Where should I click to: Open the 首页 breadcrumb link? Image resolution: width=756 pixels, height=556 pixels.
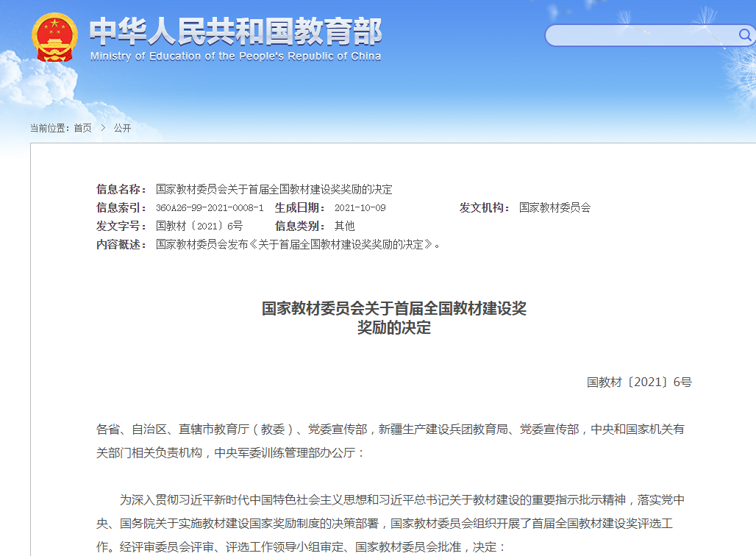click(x=83, y=128)
